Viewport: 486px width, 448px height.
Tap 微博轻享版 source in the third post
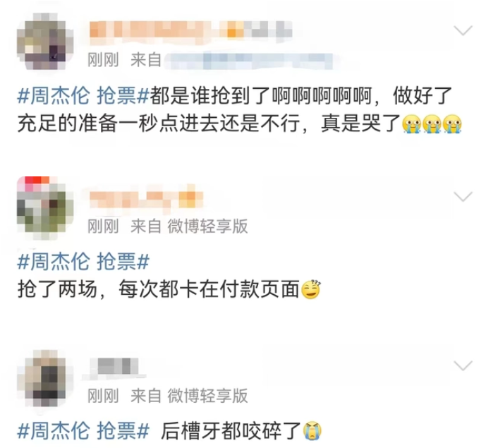(x=207, y=396)
